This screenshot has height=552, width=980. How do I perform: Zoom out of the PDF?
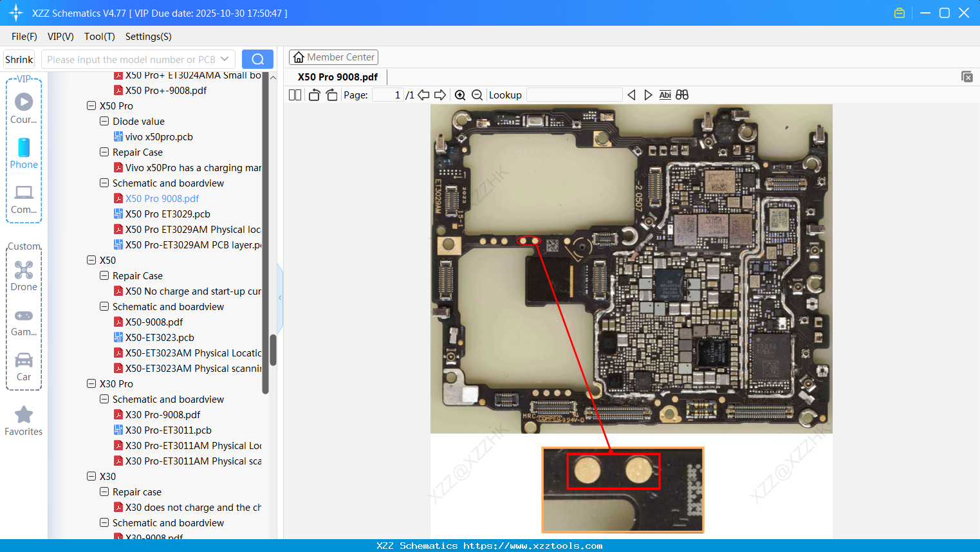click(477, 95)
